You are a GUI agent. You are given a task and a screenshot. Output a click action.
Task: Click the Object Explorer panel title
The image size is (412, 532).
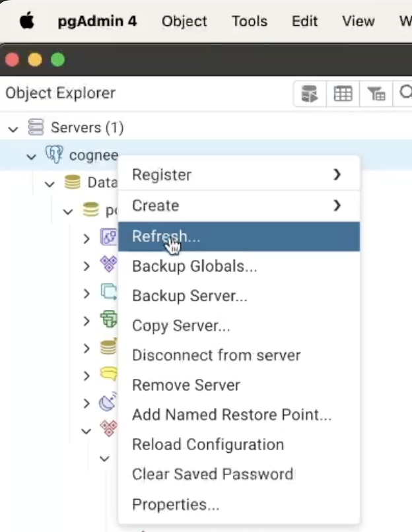coord(60,93)
